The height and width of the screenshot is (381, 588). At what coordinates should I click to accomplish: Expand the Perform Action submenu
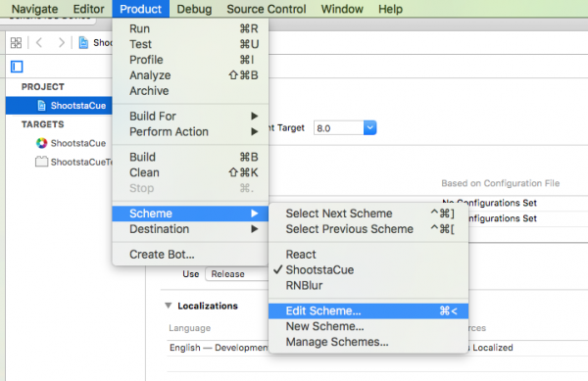coord(190,132)
